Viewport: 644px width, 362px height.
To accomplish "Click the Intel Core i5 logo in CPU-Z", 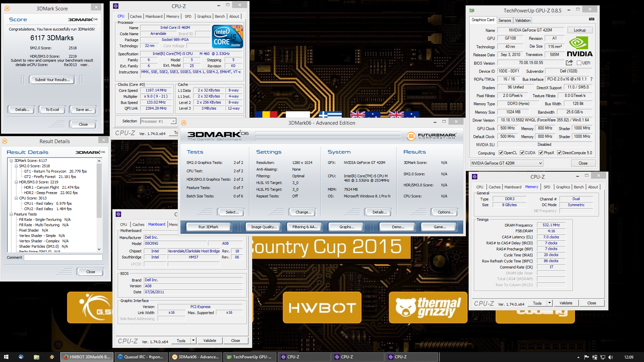I will pyautogui.click(x=228, y=37).
